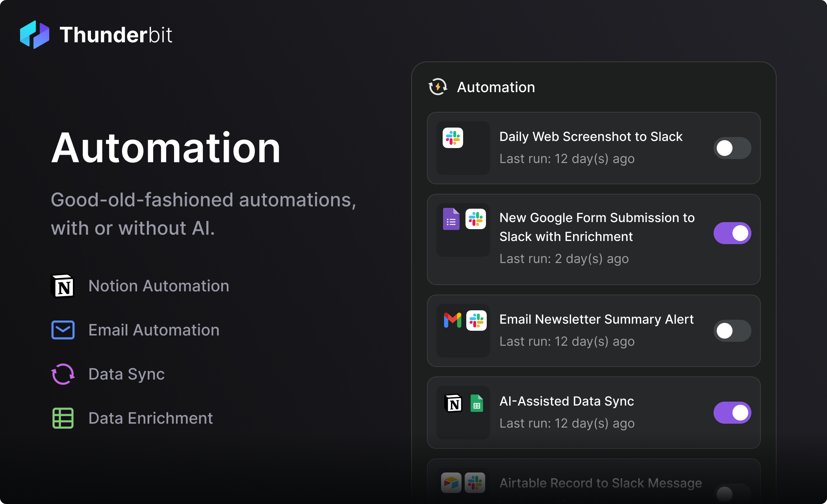Click the Gmail icon in Newsletter card
The width and height of the screenshot is (827, 504).
[x=452, y=320]
